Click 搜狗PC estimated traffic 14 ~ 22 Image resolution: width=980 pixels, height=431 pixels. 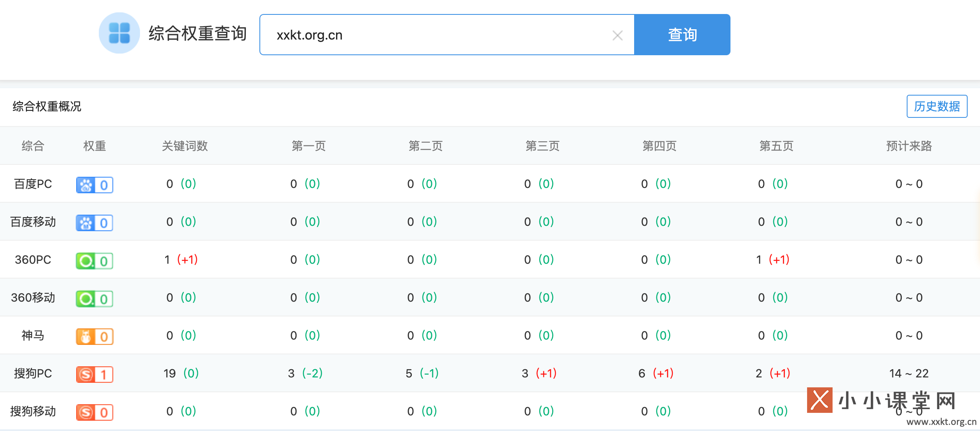click(909, 373)
